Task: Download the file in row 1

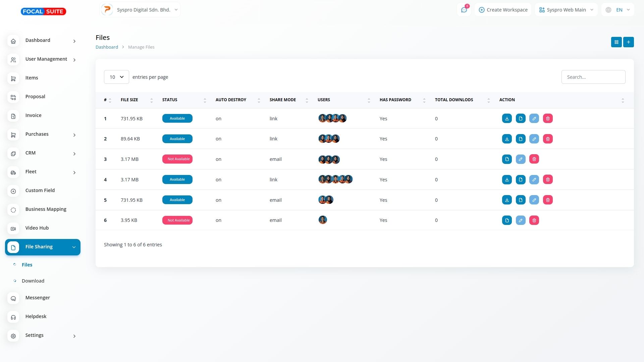Action: (x=507, y=119)
